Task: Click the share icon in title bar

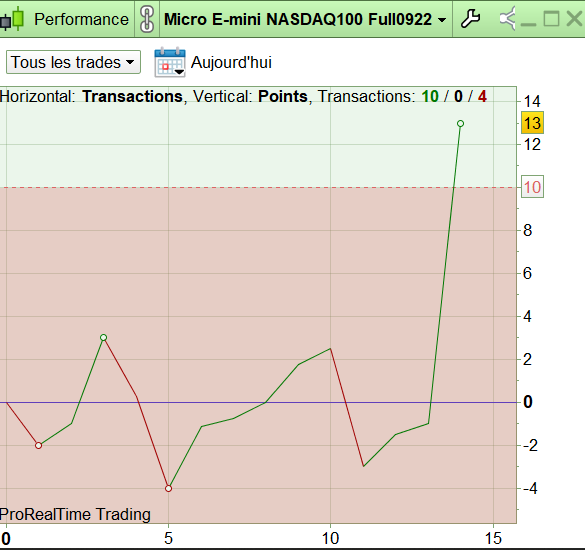Action: (x=508, y=18)
